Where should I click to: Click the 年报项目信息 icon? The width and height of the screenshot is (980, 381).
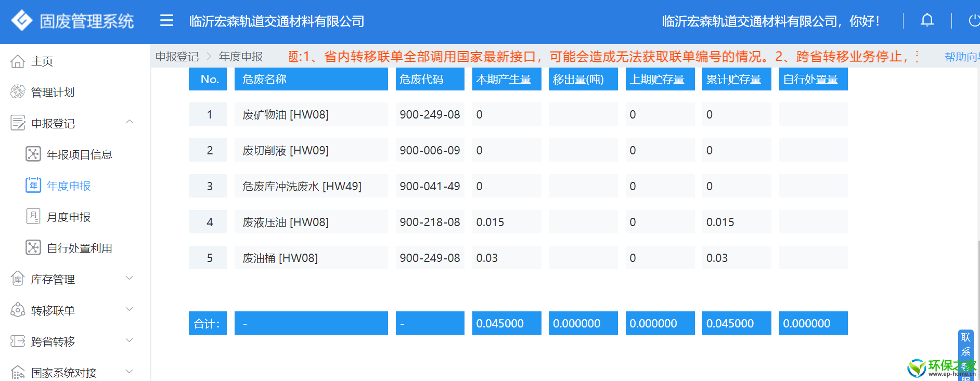33,154
